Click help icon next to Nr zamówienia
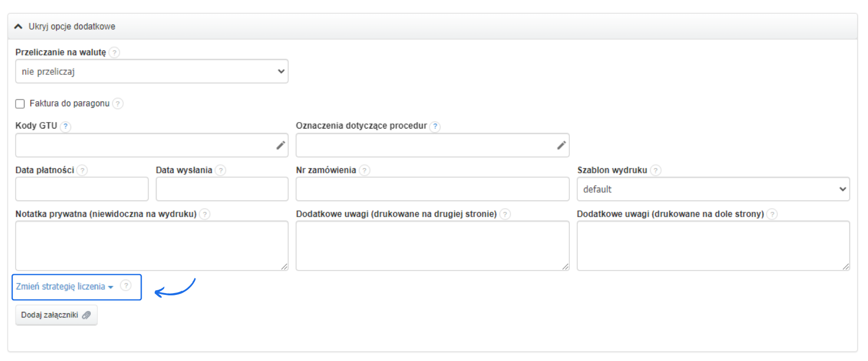868x361 pixels. coord(364,171)
